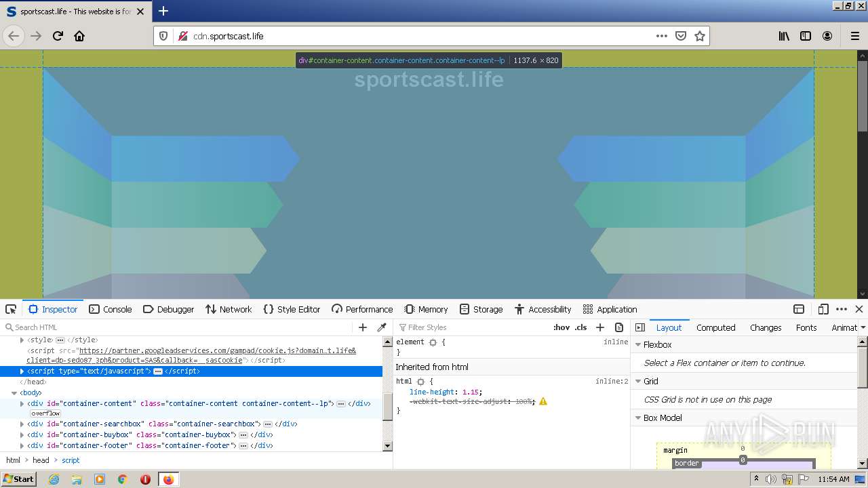
Task: Expand the container-content div node
Action: pyautogui.click(x=22, y=403)
